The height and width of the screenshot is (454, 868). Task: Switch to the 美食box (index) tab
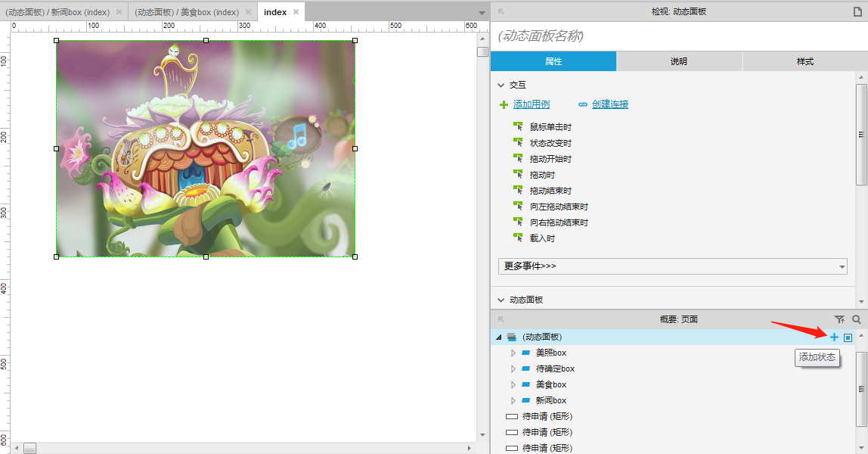point(193,11)
